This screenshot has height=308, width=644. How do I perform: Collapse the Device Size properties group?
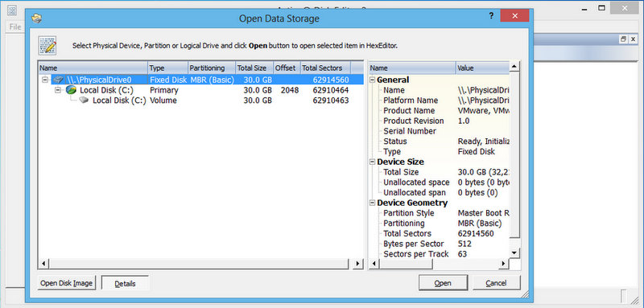[373, 162]
